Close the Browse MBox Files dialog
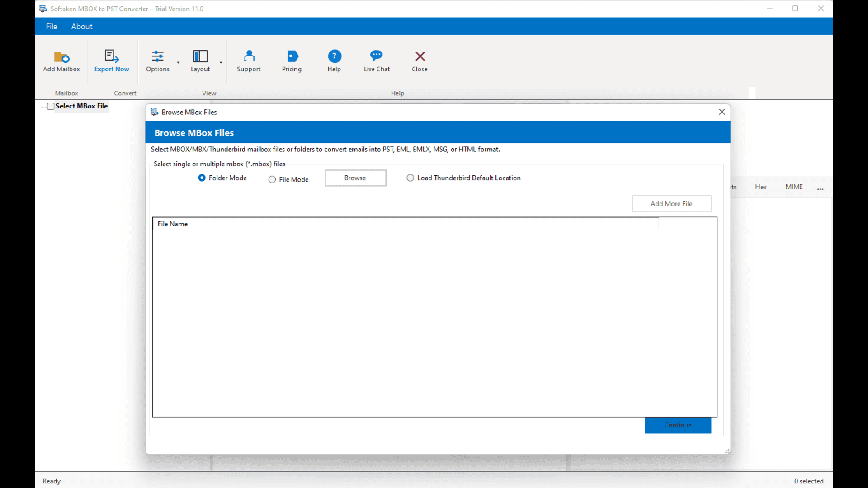The image size is (868, 488). coord(722,112)
